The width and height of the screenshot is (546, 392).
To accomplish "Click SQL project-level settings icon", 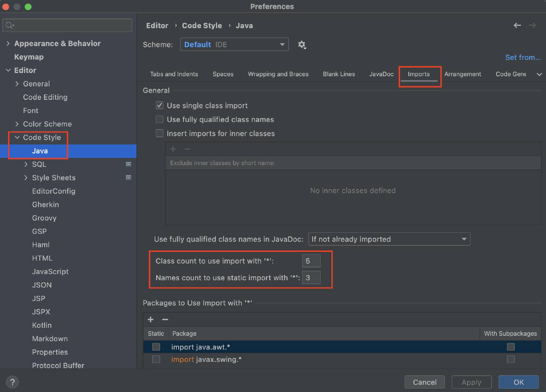I will pyautogui.click(x=129, y=164).
